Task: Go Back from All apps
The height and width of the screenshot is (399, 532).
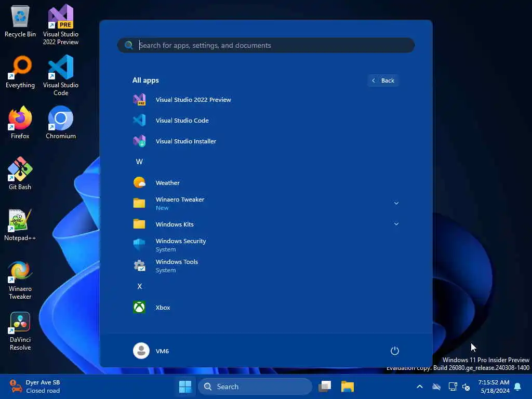Action: click(383, 81)
